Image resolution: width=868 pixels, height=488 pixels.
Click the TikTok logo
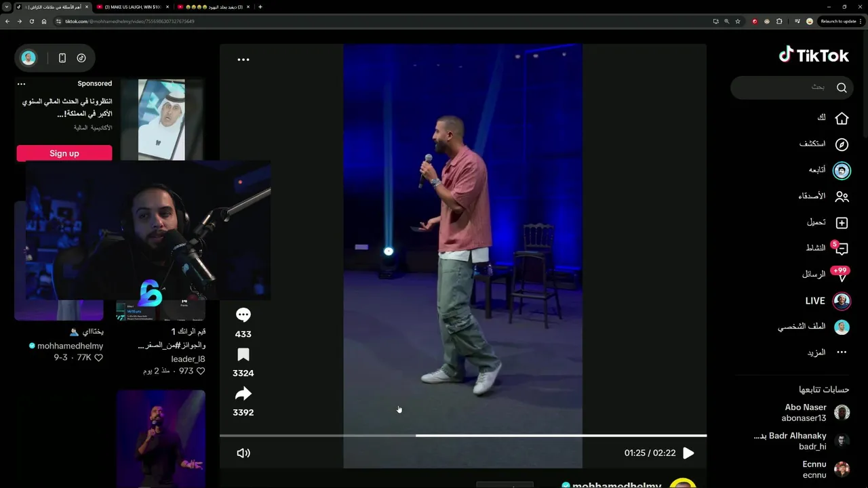click(814, 56)
